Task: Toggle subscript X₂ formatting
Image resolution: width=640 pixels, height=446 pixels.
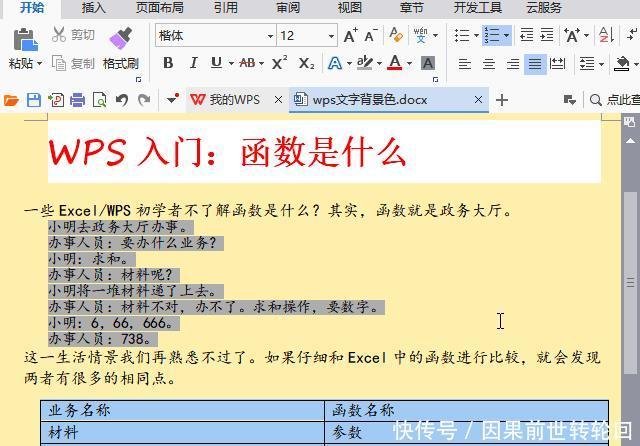Action: click(306, 63)
